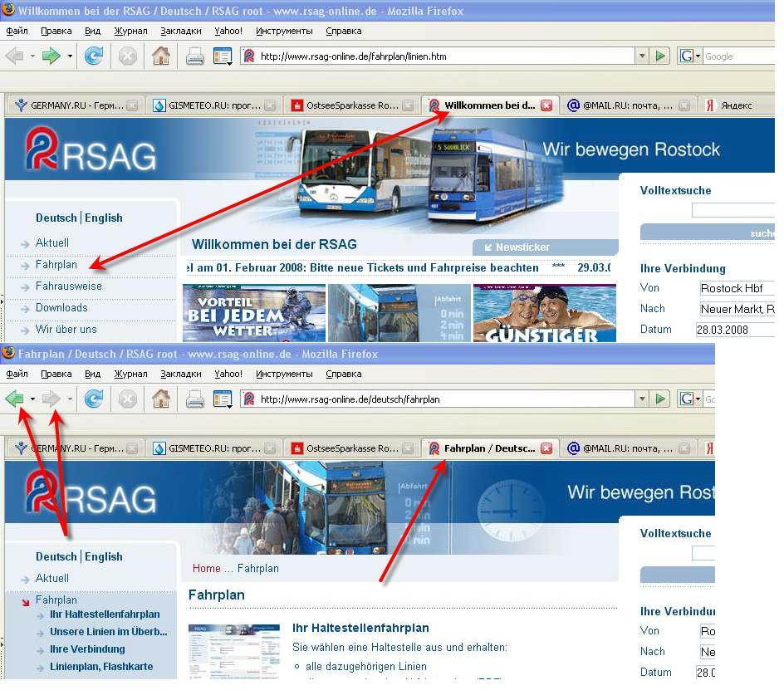
Task: Open sidebar panel icon in Willkommen window toolbar
Action: [223, 56]
